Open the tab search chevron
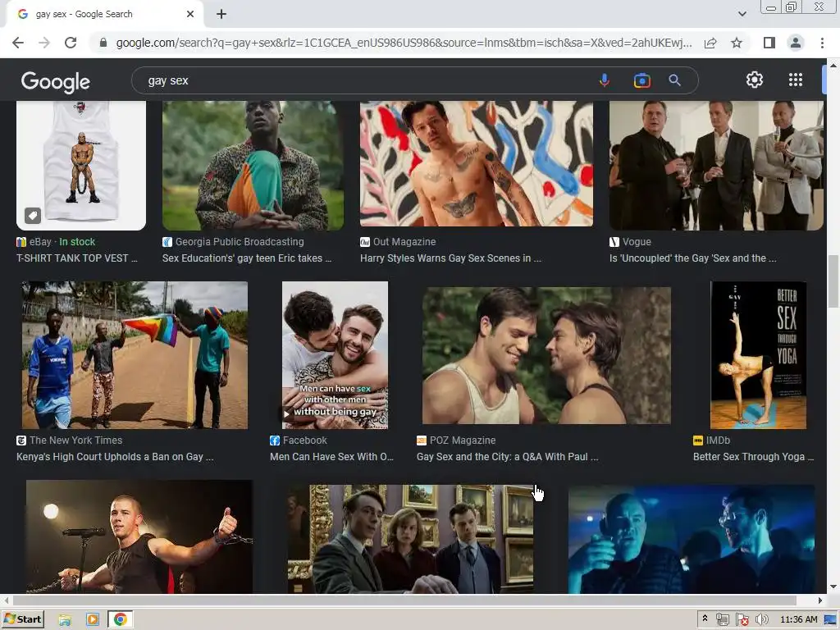840x630 pixels. click(742, 14)
